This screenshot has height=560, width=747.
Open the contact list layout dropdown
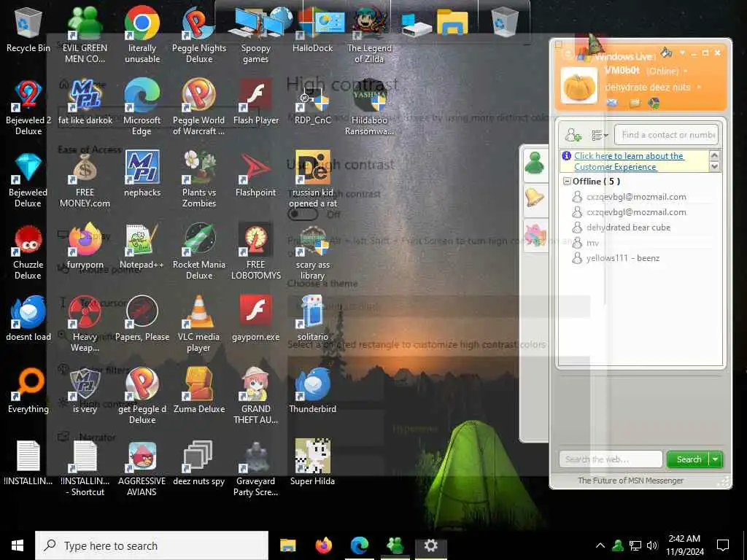pyautogui.click(x=600, y=136)
